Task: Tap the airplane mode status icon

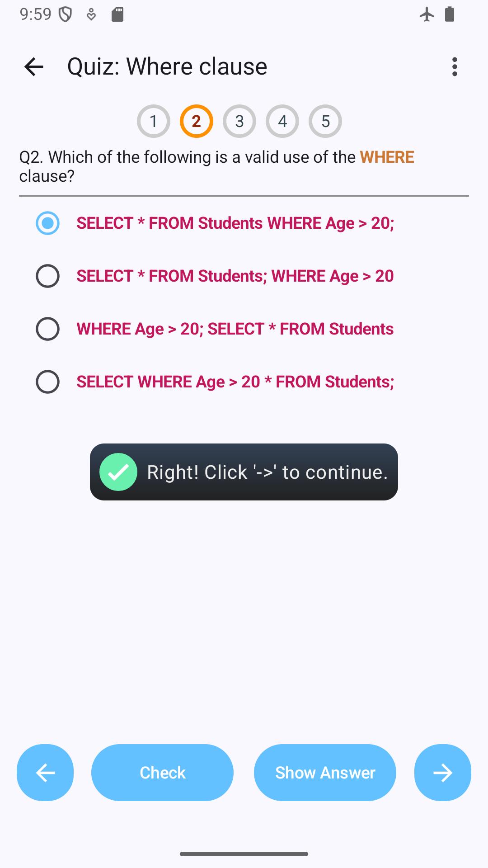Action: [427, 14]
